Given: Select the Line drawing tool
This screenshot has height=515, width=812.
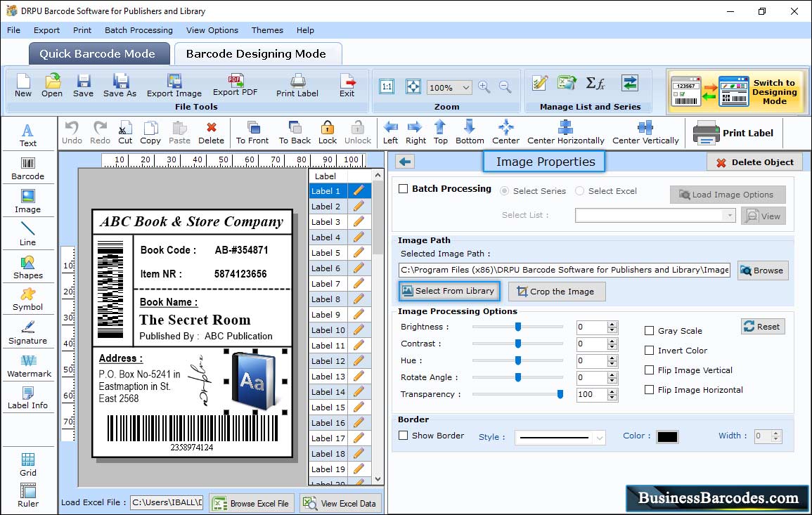Looking at the screenshot, I should [x=28, y=234].
